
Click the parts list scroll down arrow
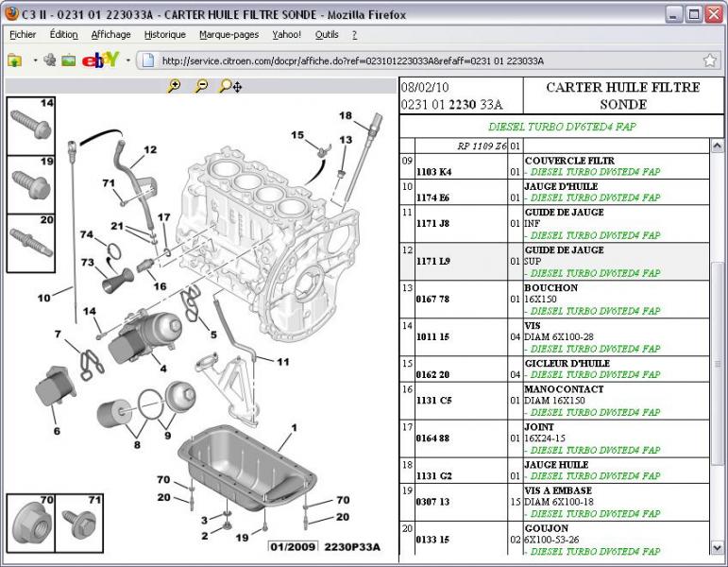click(717, 547)
